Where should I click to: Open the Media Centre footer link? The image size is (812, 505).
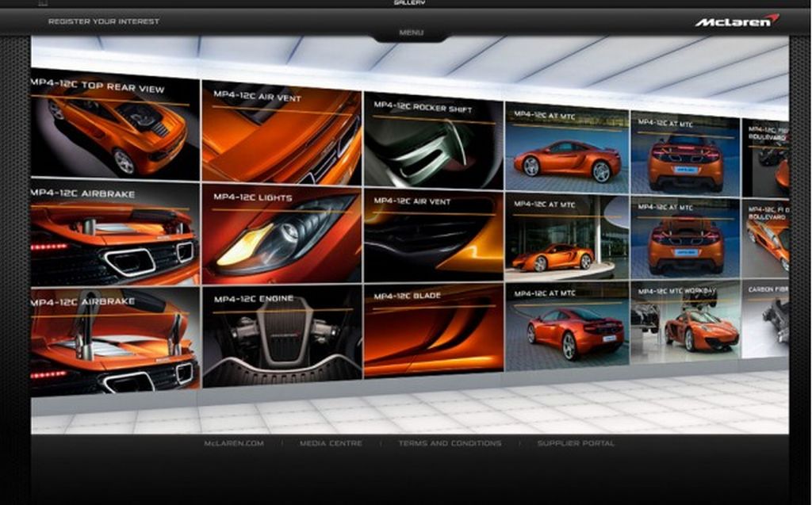331,443
